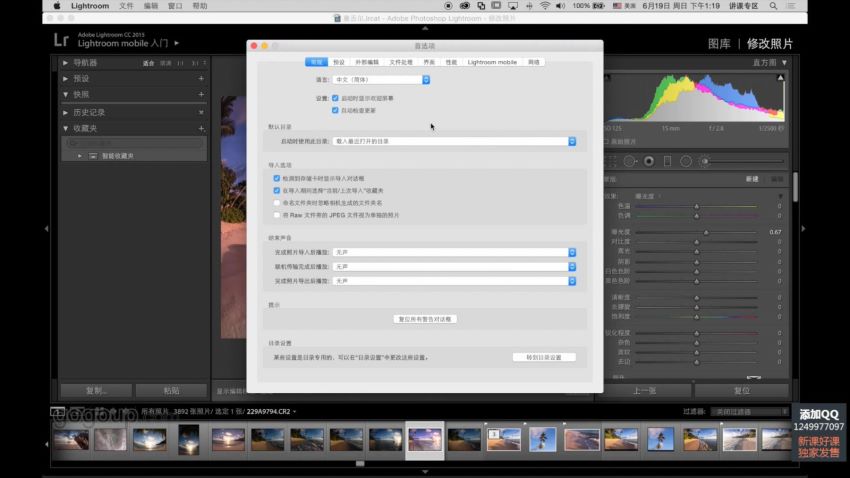Select the highlighted purple sunset thumbnail in filmstrip

pos(425,440)
